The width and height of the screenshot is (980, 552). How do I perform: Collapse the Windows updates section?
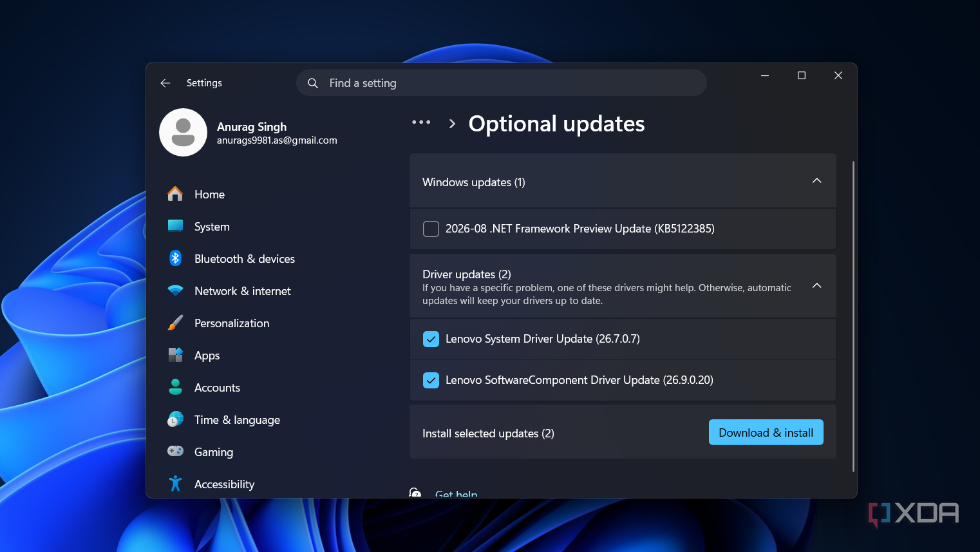tap(816, 181)
